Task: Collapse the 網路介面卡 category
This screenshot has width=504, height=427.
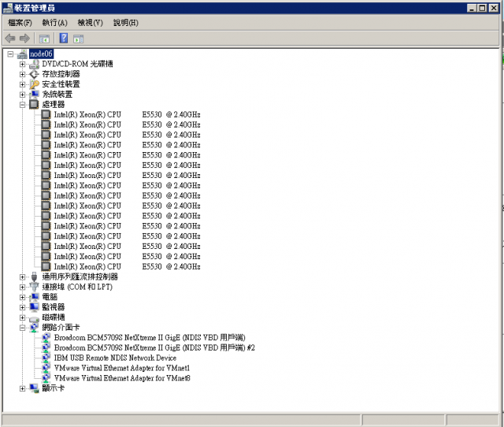Action: coord(22,328)
